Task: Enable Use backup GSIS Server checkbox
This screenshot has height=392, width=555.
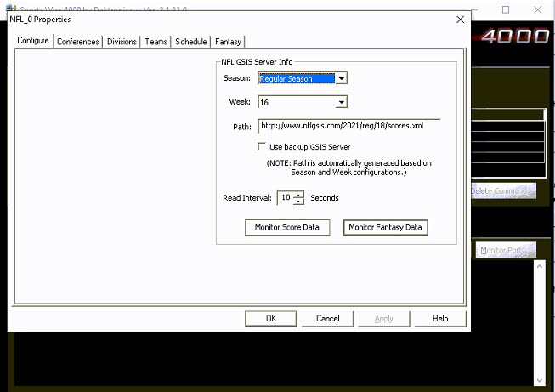Action: (x=262, y=147)
